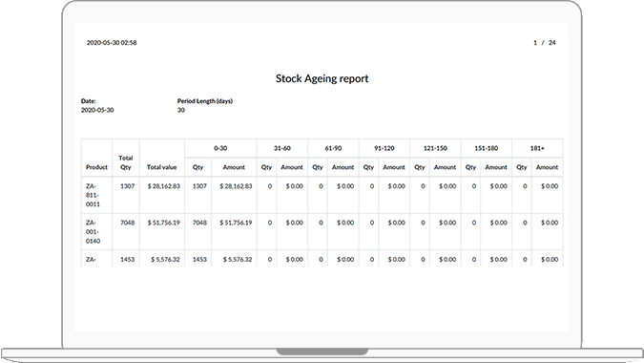Click the Total value column header

161,167
